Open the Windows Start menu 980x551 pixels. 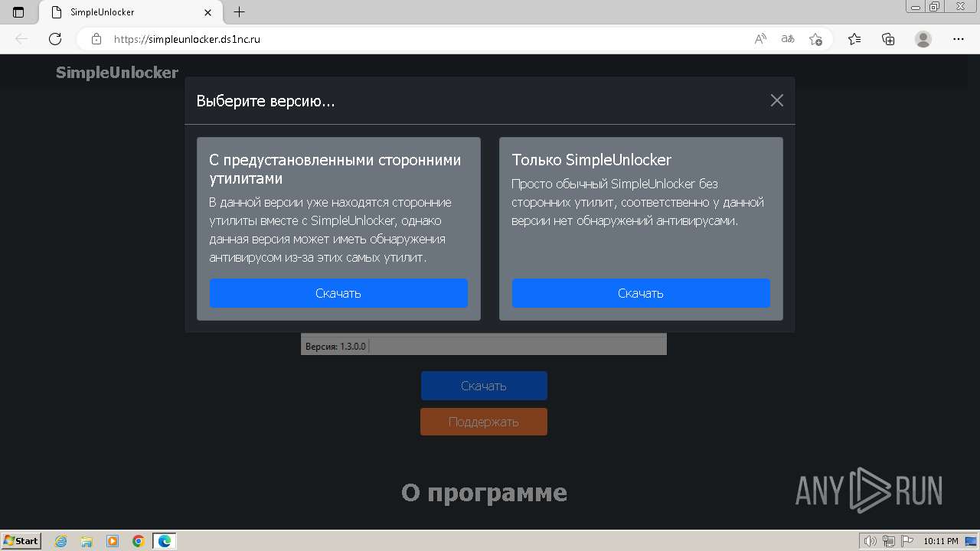[x=21, y=541]
